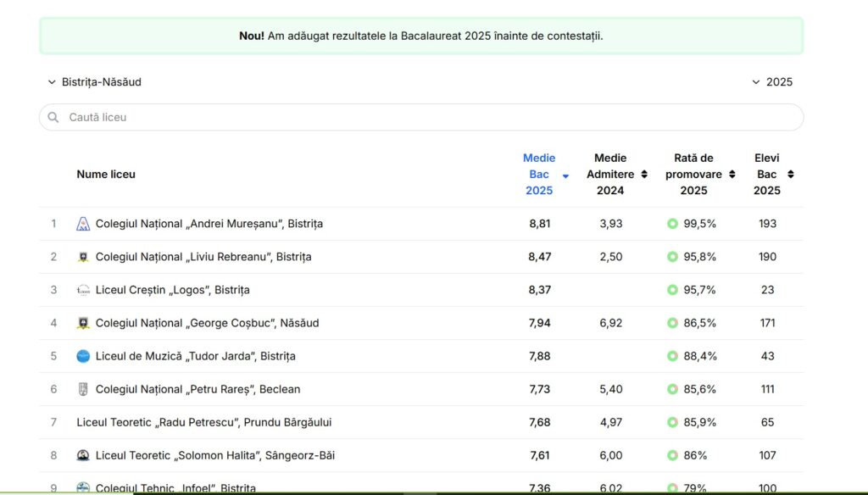Image resolution: width=868 pixels, height=495 pixels.
Task: Click the George Coșbuc school crest icon
Action: coord(83,323)
